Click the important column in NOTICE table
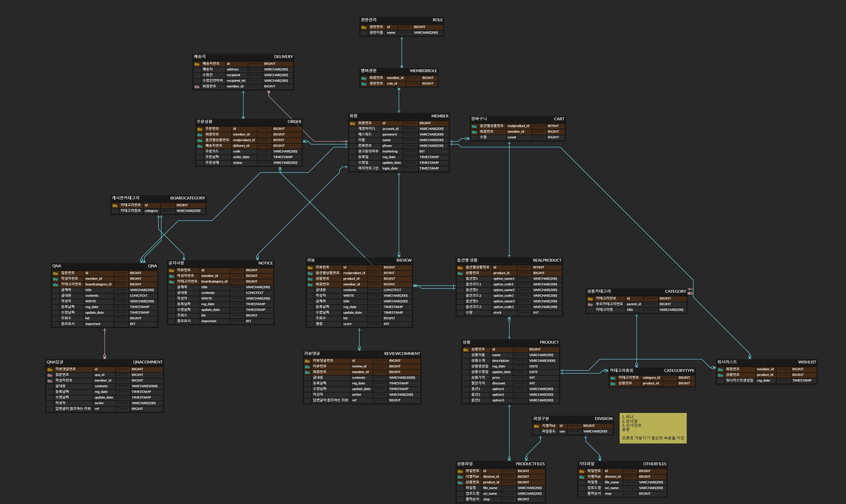The width and height of the screenshot is (846, 504). [x=209, y=321]
